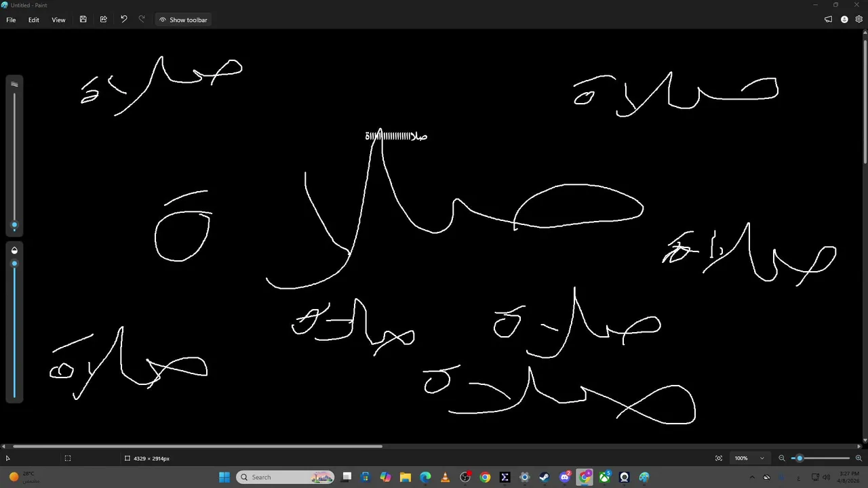Zoom in with the plus magnifier

click(859, 458)
